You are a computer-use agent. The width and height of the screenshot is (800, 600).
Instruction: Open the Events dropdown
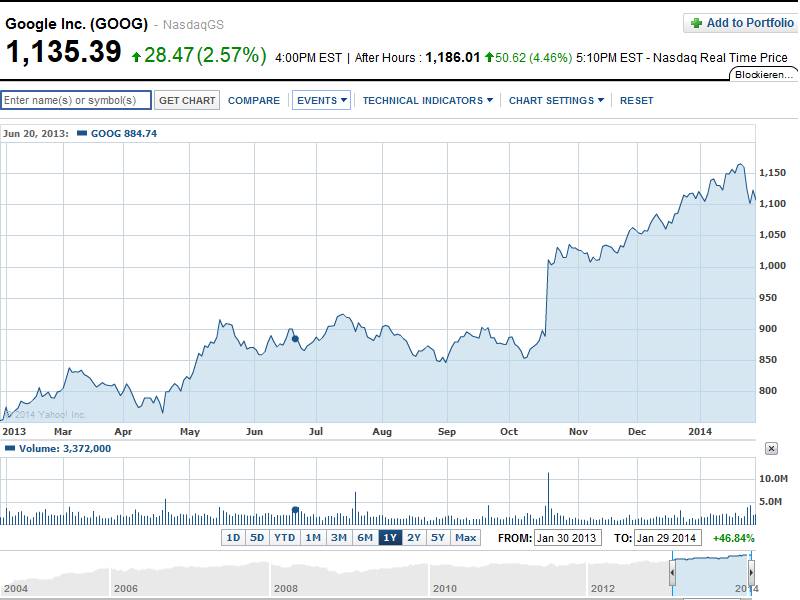tap(321, 101)
